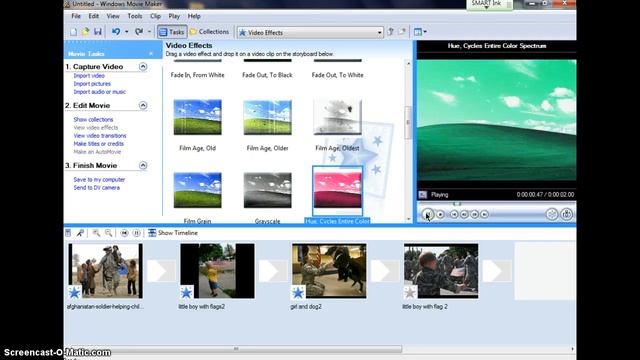640x360 pixels.
Task: Open the Tools menu
Action: [135, 16]
